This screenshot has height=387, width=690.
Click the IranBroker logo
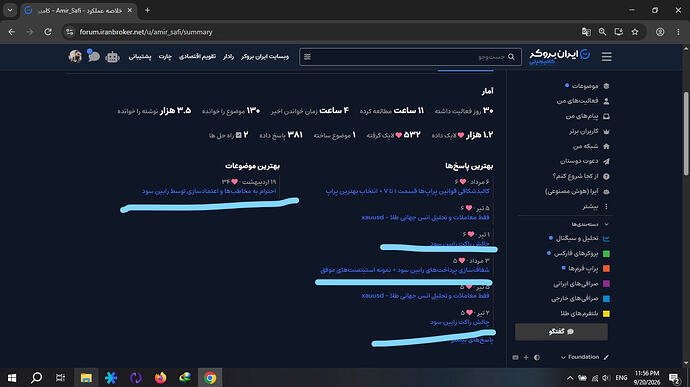[x=559, y=56]
